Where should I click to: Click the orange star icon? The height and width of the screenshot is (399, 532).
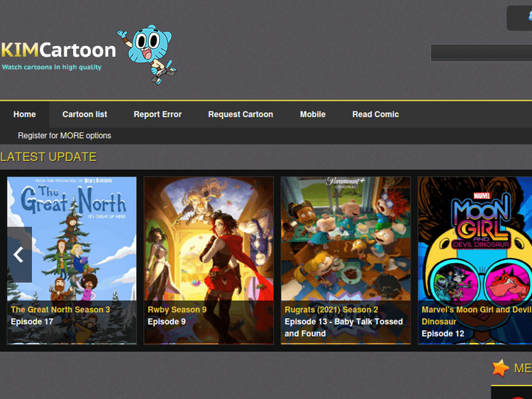coord(501,368)
